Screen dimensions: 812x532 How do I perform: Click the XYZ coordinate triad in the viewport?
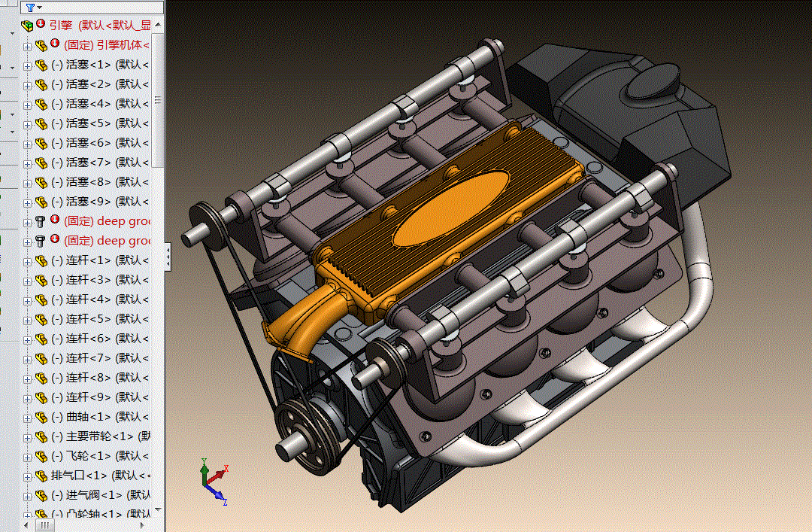[x=212, y=480]
